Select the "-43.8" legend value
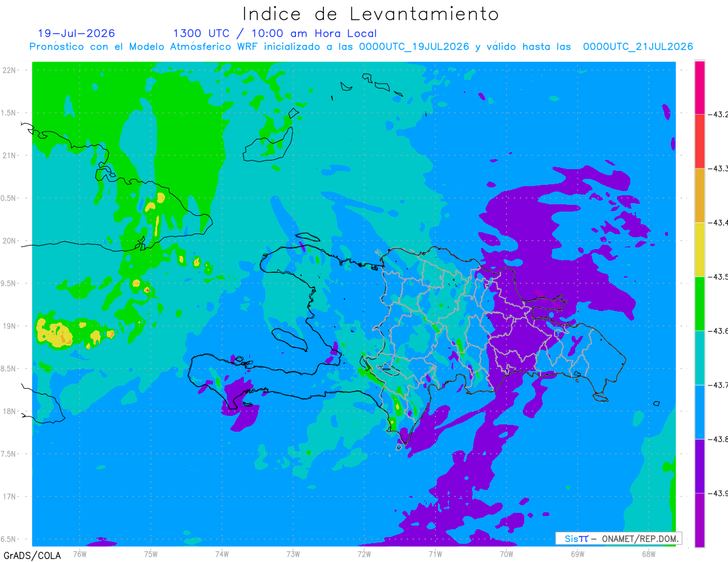This screenshot has width=728, height=562. (718, 439)
